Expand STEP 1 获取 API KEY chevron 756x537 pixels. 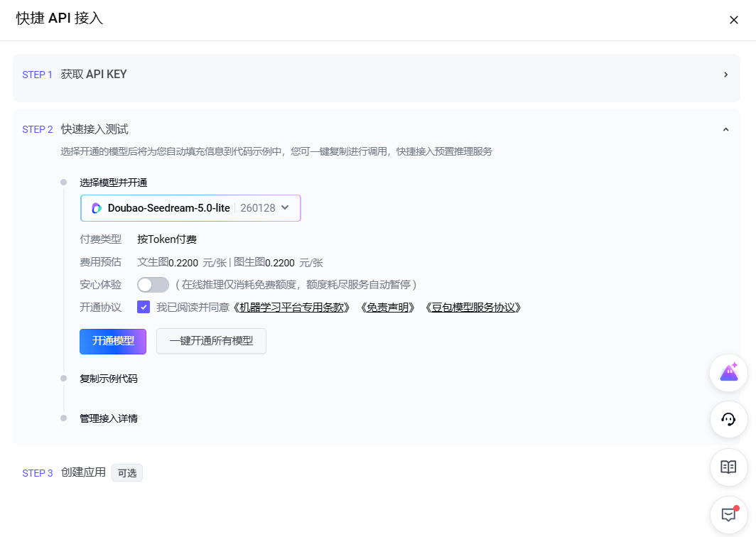click(x=725, y=75)
